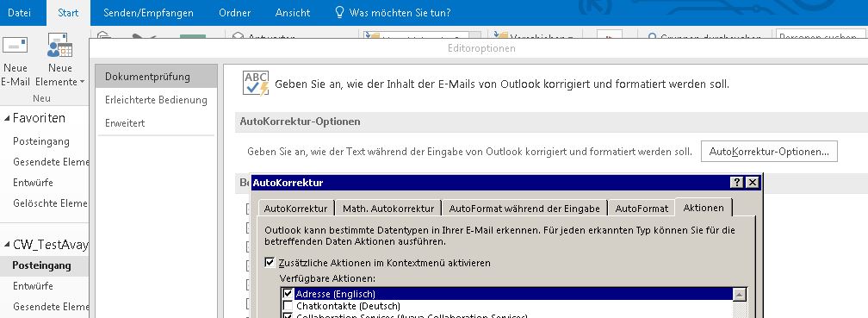Toggle Zusätzliche Aktionen im Kontextmenü aktivieren
This screenshot has height=318, width=868.
[270, 263]
